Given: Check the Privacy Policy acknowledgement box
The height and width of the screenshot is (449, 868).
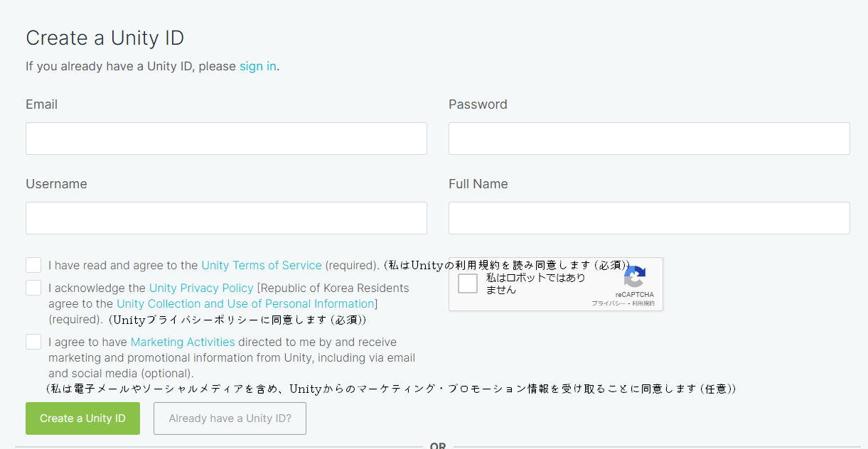Looking at the screenshot, I should tap(33, 288).
